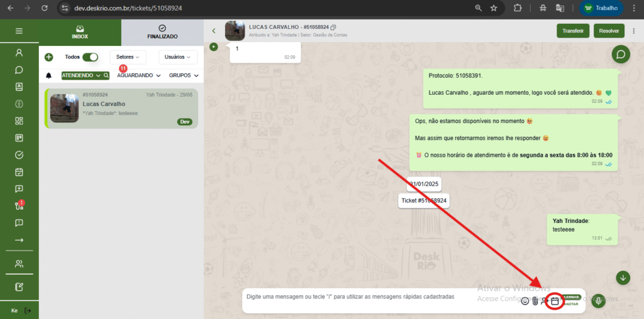Click the back arrow beside contact name
This screenshot has height=319, width=644.
(214, 31)
